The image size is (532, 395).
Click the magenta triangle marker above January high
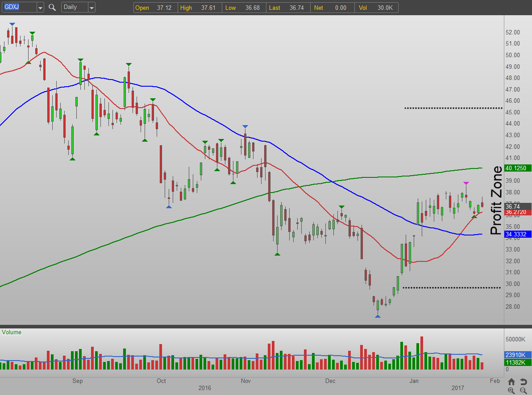(x=466, y=183)
